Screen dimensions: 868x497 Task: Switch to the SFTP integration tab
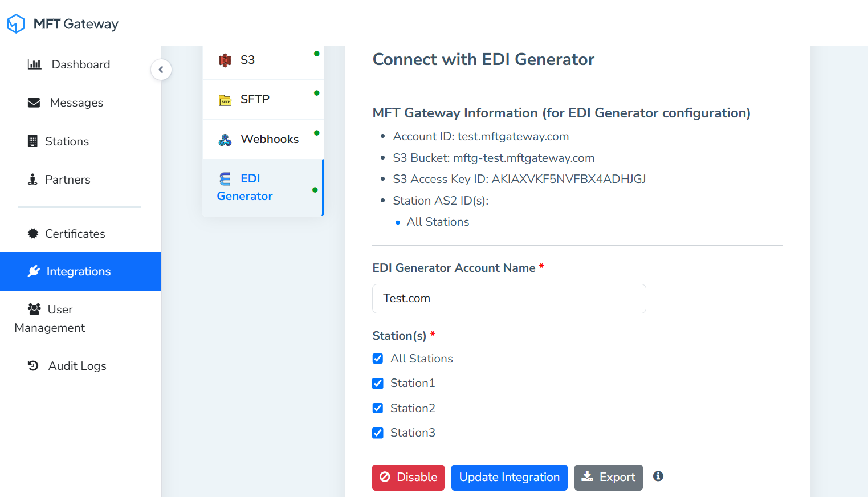coord(263,100)
